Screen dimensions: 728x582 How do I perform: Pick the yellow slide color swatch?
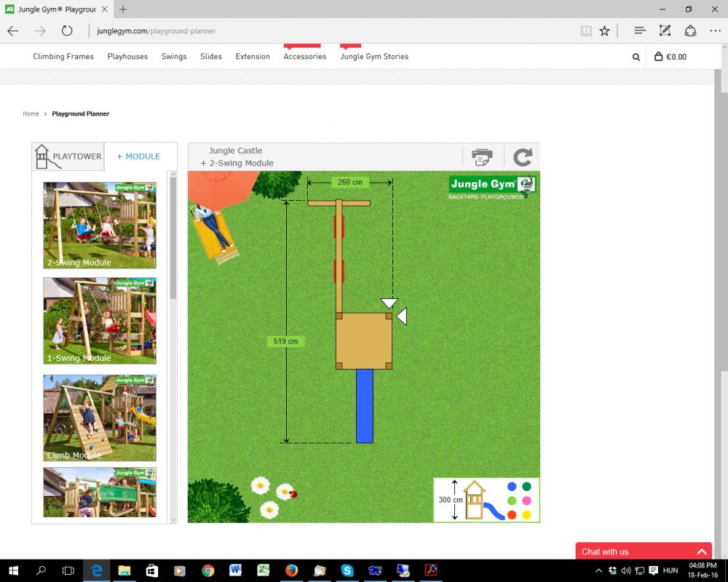(526, 514)
